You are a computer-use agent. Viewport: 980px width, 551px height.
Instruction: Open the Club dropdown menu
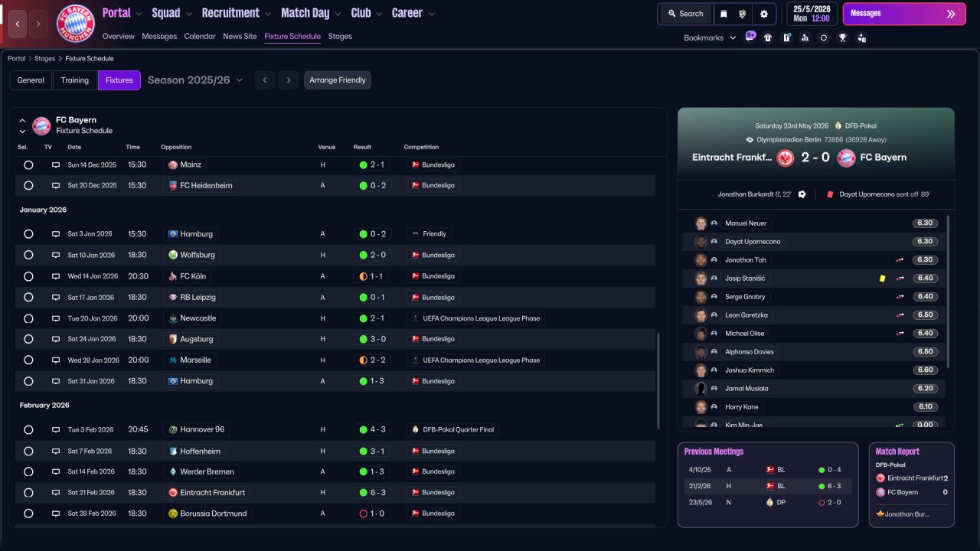click(367, 13)
